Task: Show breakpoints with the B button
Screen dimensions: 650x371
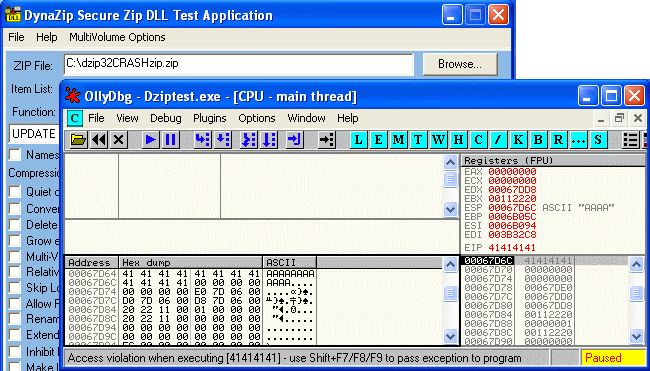Action: pyautogui.click(x=538, y=140)
